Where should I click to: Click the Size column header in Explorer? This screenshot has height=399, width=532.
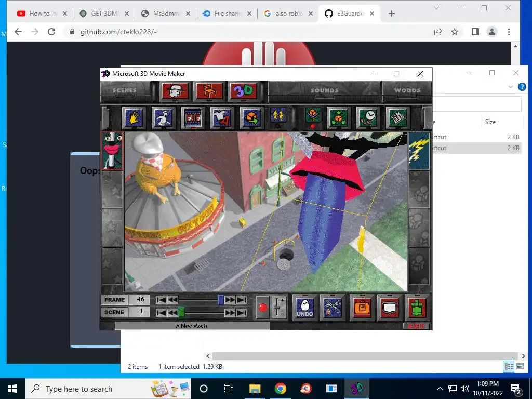(502, 122)
